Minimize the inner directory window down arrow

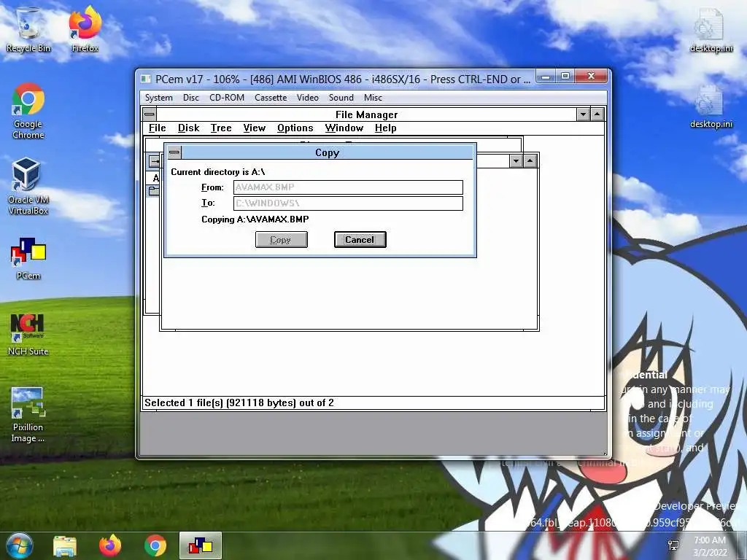(x=516, y=161)
